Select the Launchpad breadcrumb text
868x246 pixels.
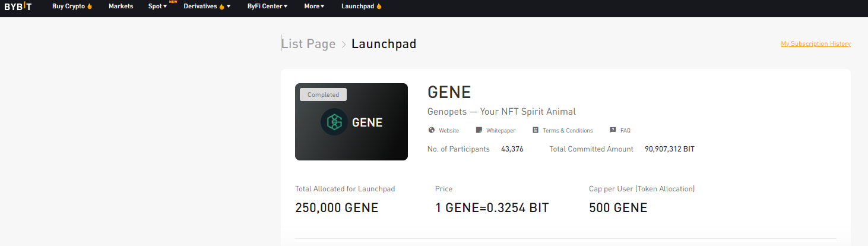[384, 44]
